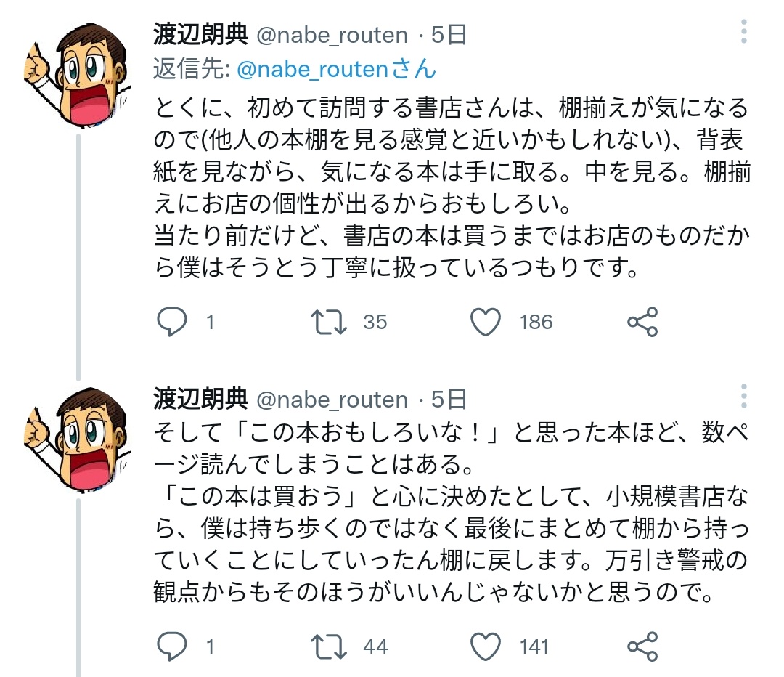Open second tweet's 5日 timestamp
The width and height of the screenshot is (784, 677).
click(449, 399)
